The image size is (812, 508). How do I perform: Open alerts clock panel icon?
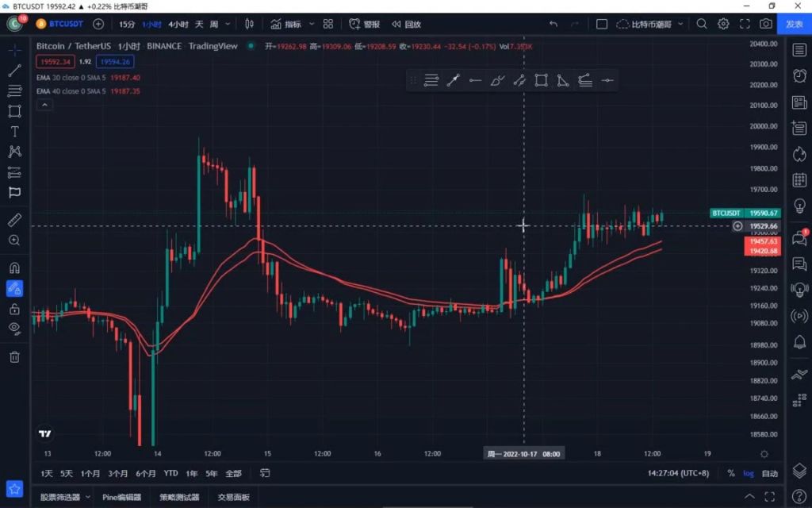(799, 75)
